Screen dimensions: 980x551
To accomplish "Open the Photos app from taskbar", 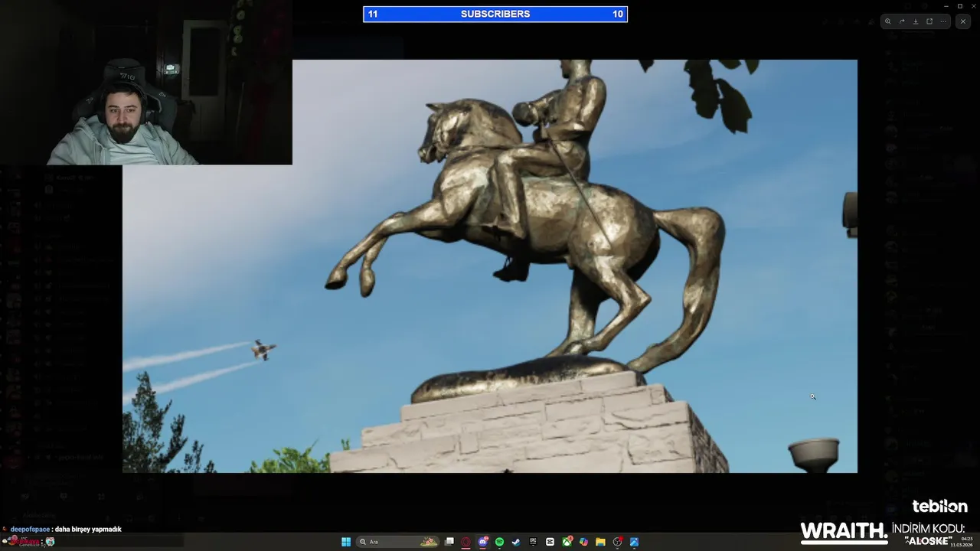I will (634, 542).
